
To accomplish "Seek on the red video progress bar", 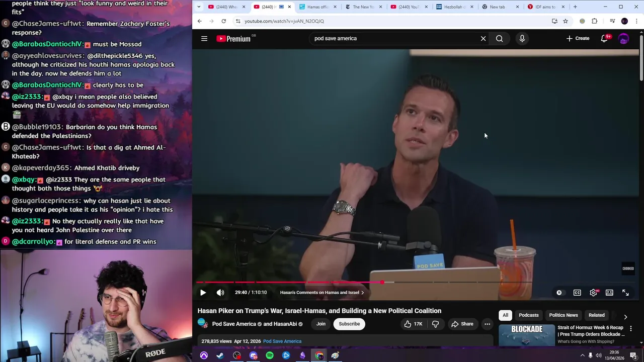I will pos(416,282).
